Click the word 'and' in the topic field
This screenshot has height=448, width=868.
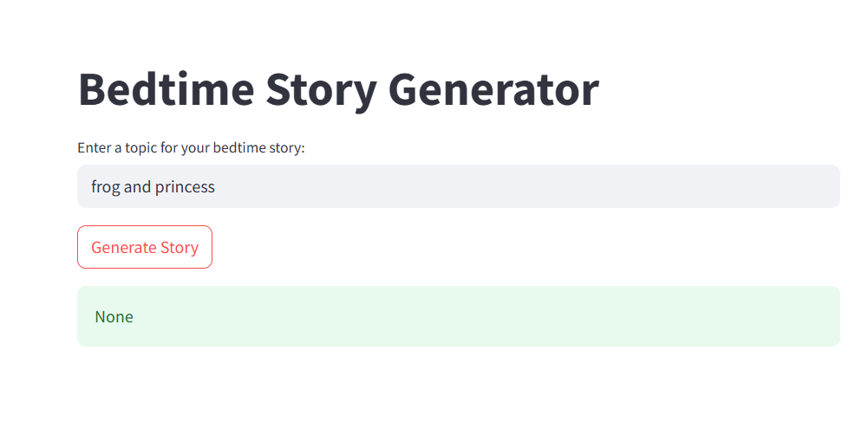click(x=137, y=187)
